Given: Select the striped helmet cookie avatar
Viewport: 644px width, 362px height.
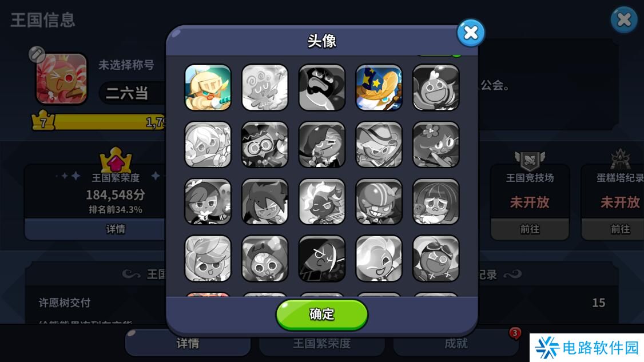Looking at the screenshot, I should pos(379,202).
